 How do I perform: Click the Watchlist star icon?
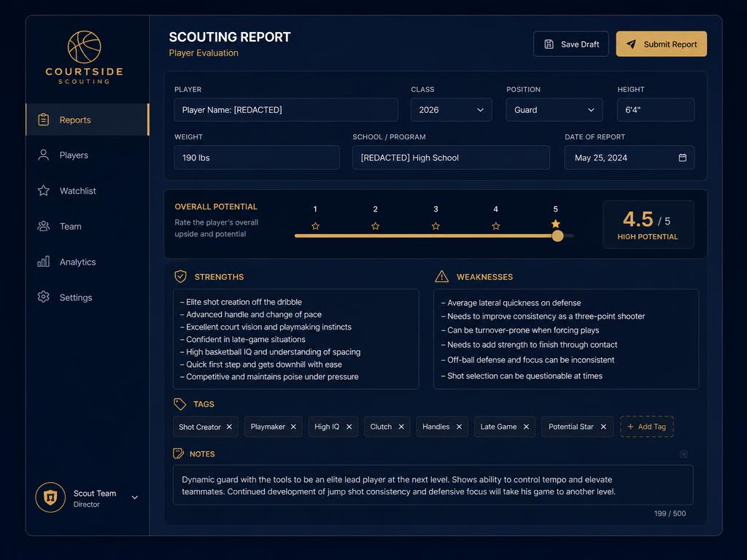point(43,190)
